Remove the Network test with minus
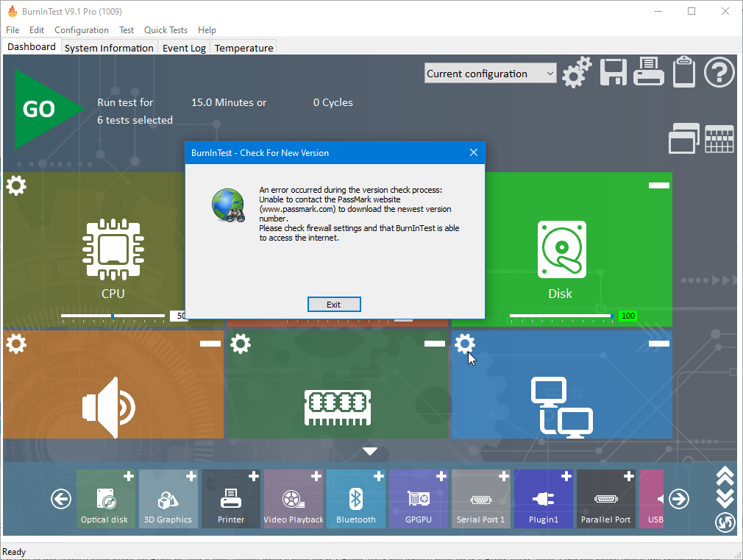Screen dimensions: 743x560 click(658, 344)
